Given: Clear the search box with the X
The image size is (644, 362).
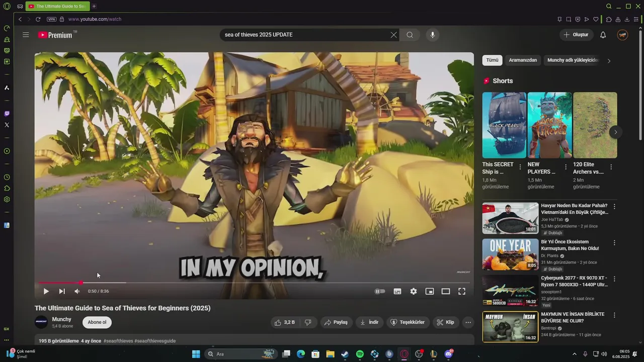Looking at the screenshot, I should (393, 35).
